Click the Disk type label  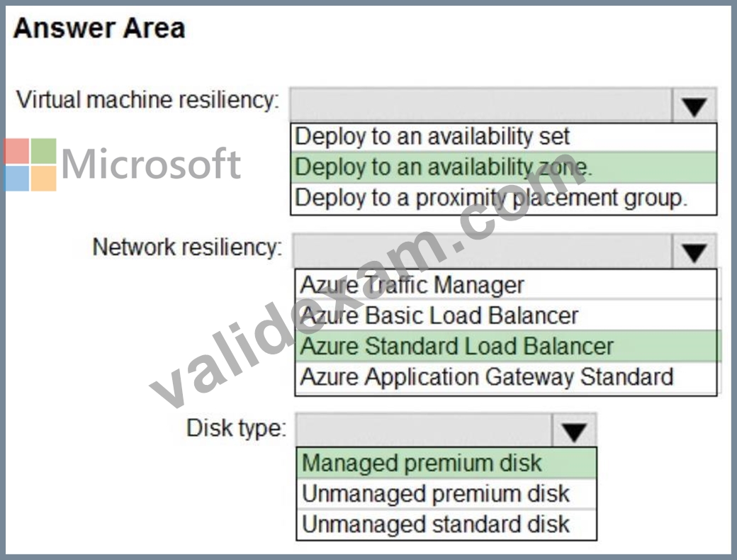click(236, 428)
